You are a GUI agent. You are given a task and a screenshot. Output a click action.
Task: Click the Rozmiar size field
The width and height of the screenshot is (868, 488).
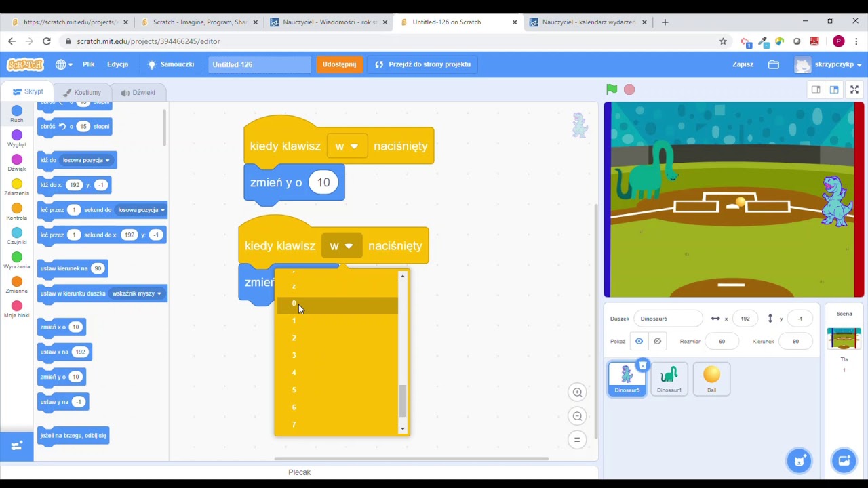[x=722, y=341]
